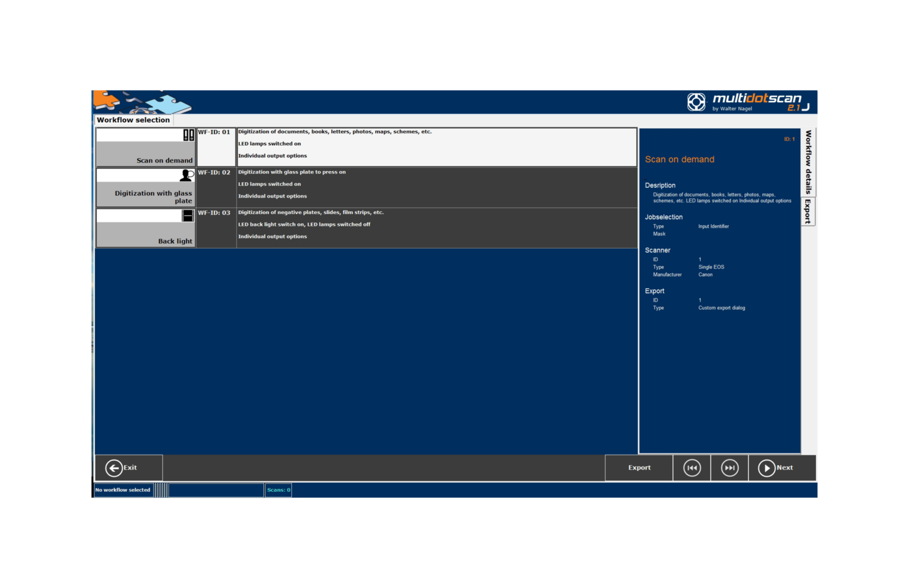Click the puzzle pieces graphic in header
The width and height of the screenshot is (909, 588).
click(x=142, y=102)
